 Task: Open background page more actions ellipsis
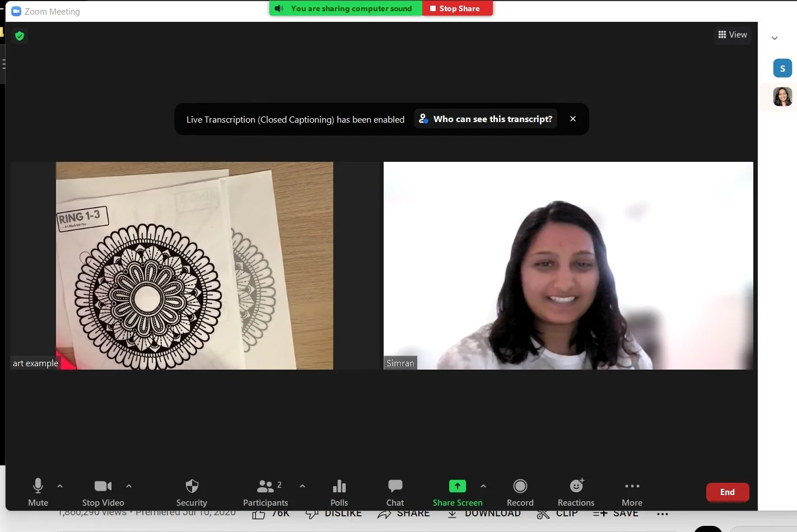(663, 514)
